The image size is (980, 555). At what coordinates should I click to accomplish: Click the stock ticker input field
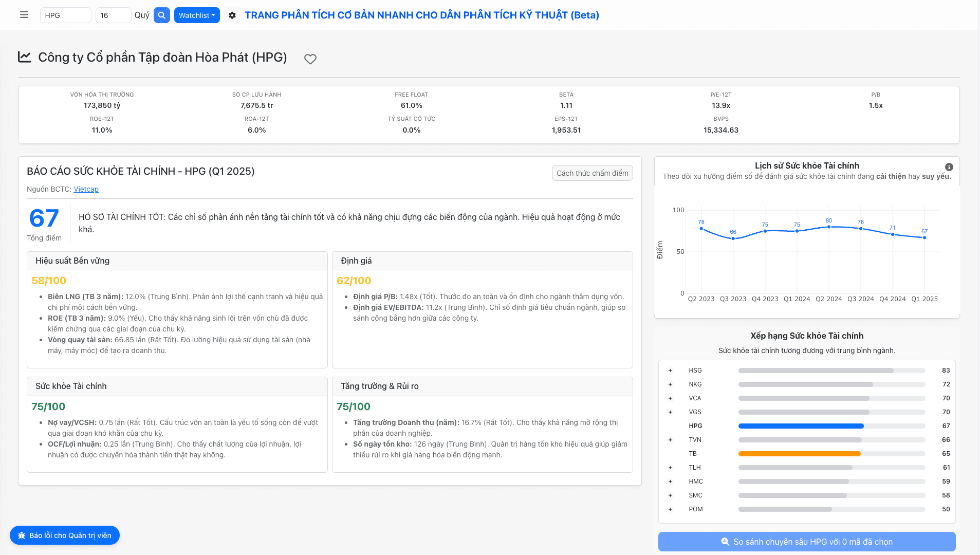(65, 15)
